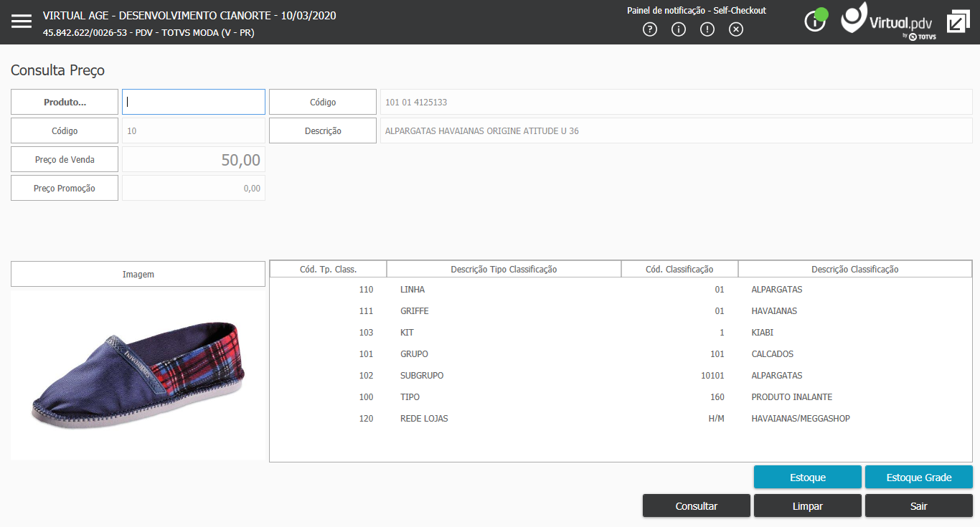Click the Consultar button
This screenshot has width=980, height=527.
697,506
